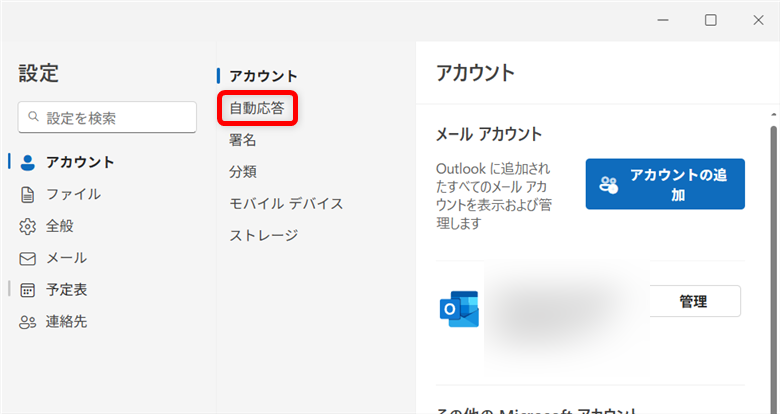The image size is (780, 414).
Task: Open the 署名 signature settings
Action: (243, 140)
